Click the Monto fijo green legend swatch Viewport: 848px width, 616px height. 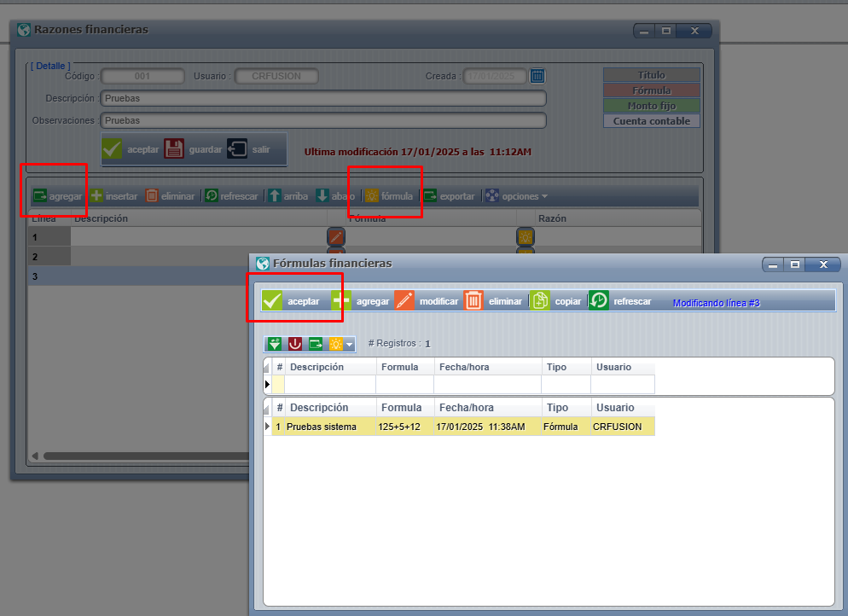(652, 106)
